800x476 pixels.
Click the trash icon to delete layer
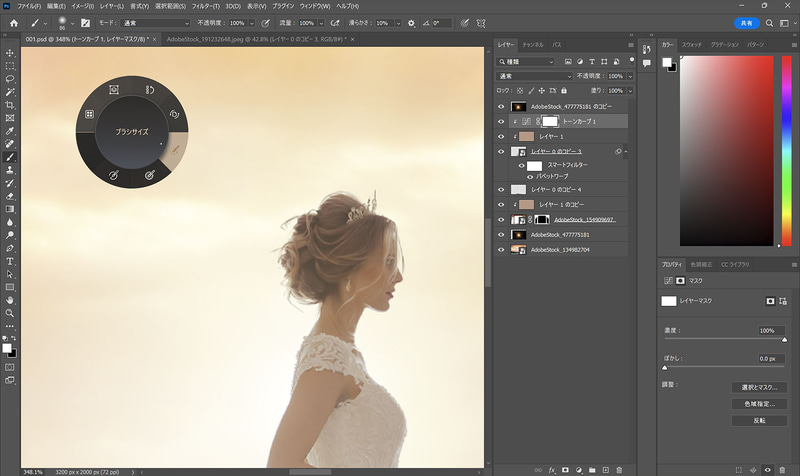619,469
